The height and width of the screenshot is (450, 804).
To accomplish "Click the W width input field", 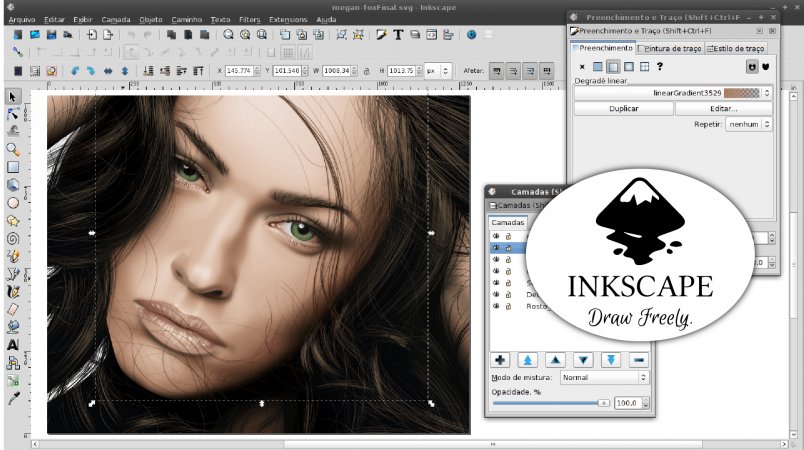I will pyautogui.click(x=336, y=71).
